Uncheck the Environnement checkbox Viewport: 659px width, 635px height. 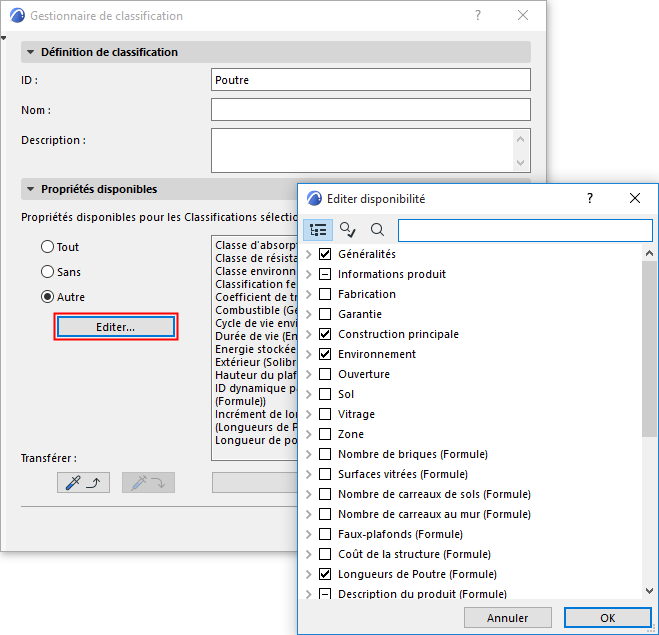(325, 354)
